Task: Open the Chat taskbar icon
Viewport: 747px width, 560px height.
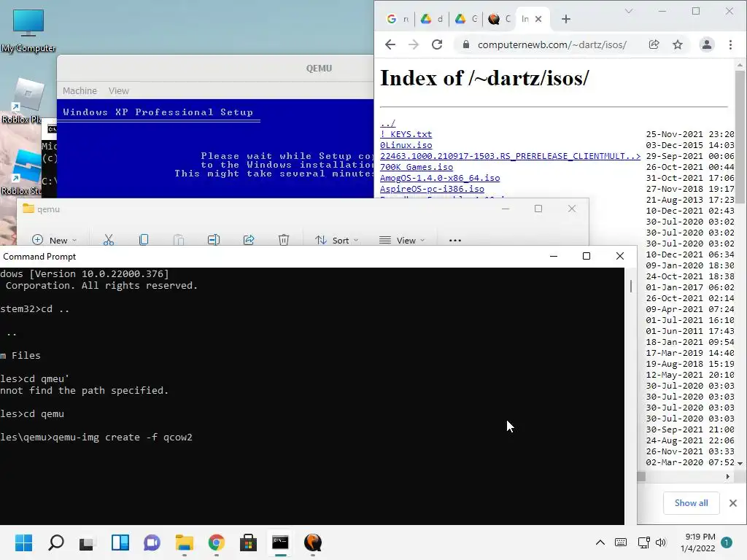Action: pos(152,542)
